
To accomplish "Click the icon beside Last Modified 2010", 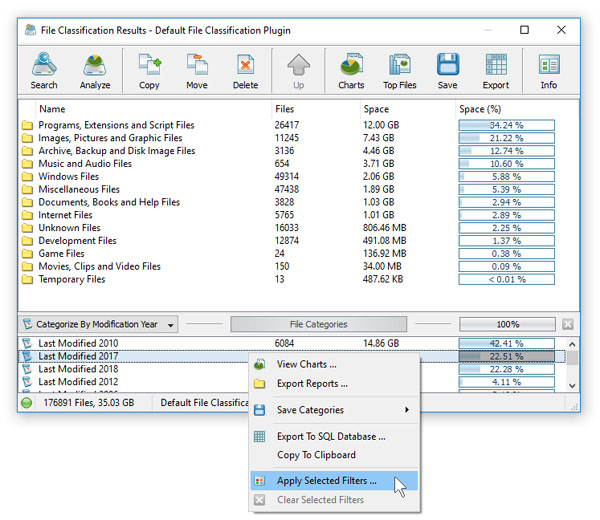I will pos(27,343).
